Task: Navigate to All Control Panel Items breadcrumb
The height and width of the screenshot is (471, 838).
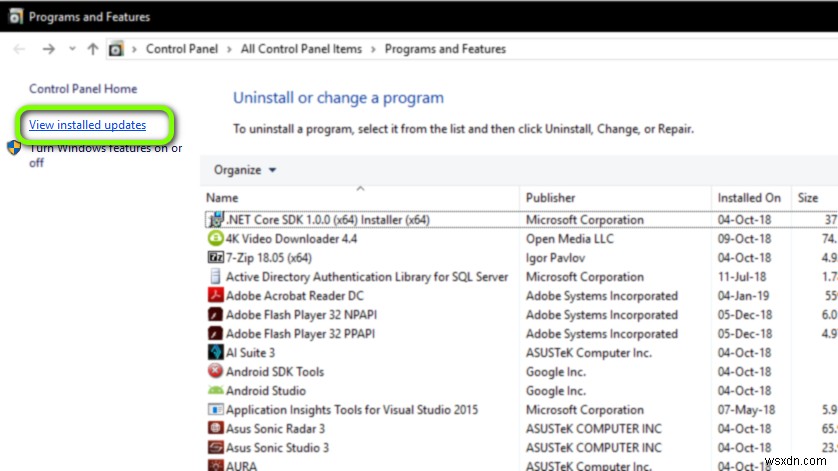Action: (x=301, y=49)
